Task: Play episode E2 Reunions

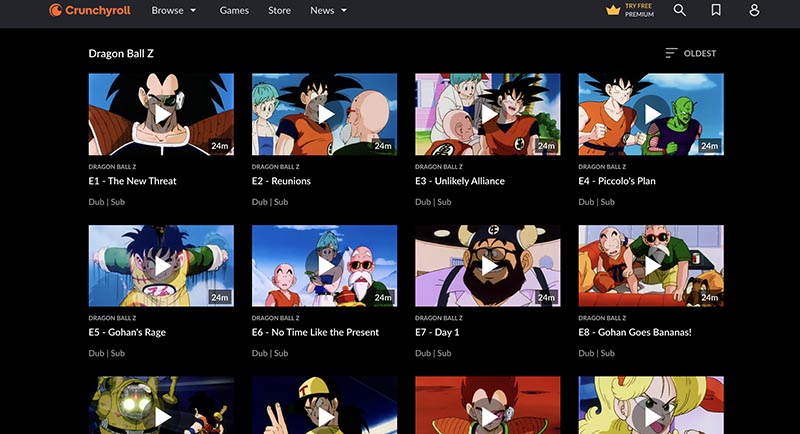Action: pyautogui.click(x=324, y=114)
